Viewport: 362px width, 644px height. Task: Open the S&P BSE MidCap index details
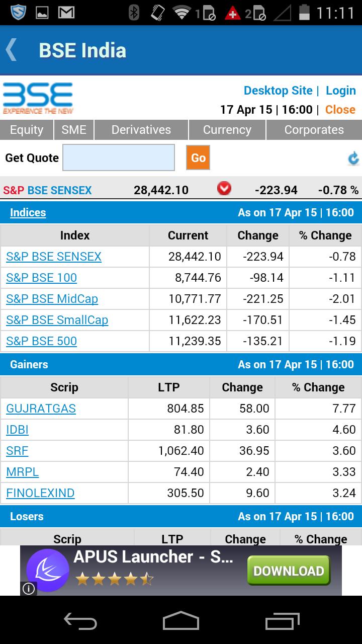click(51, 299)
